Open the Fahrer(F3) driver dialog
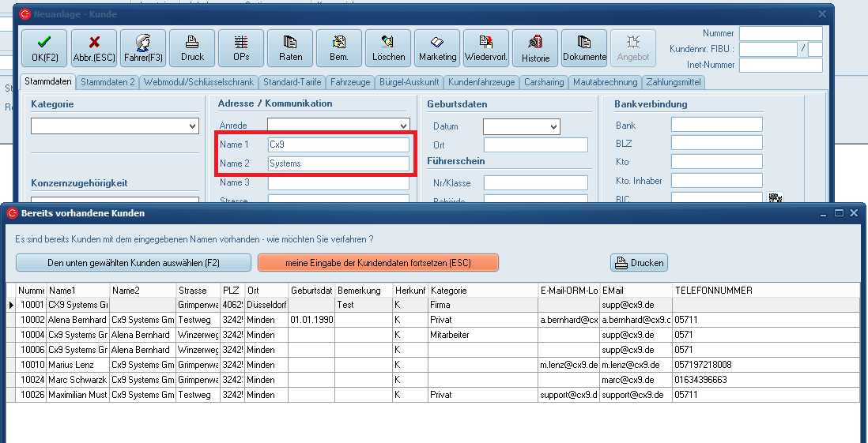 (x=143, y=48)
